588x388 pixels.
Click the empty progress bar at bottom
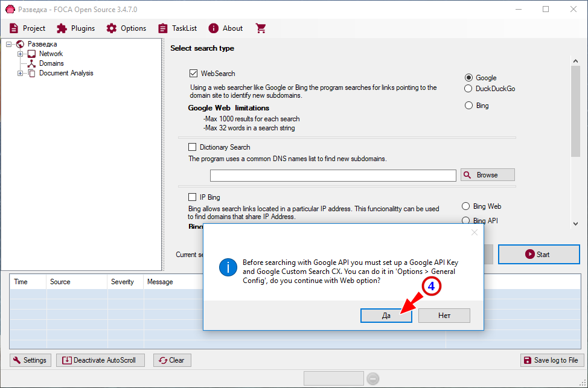pos(333,378)
